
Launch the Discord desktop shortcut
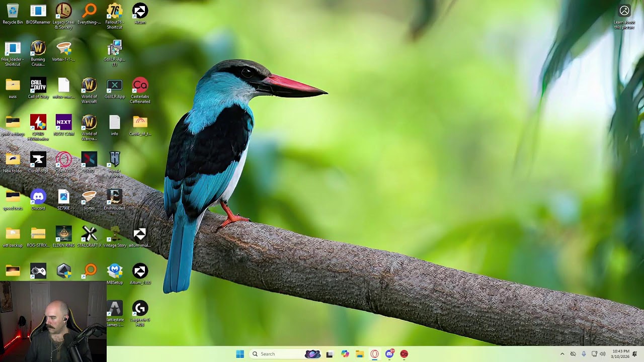point(38,200)
